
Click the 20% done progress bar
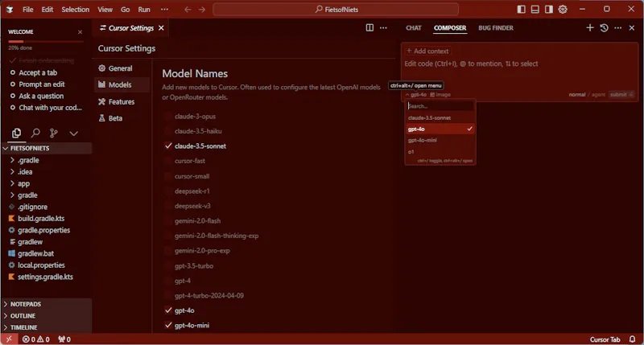tap(46, 42)
